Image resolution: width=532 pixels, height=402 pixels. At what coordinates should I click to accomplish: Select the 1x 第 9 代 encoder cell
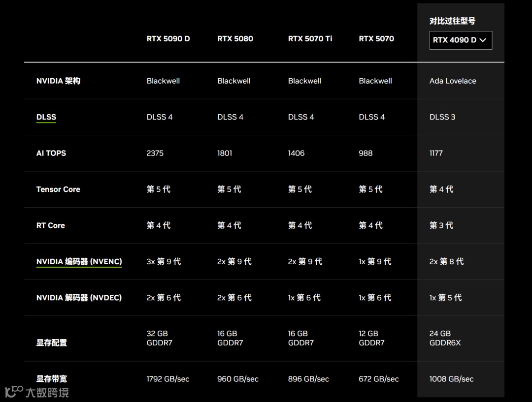375,262
